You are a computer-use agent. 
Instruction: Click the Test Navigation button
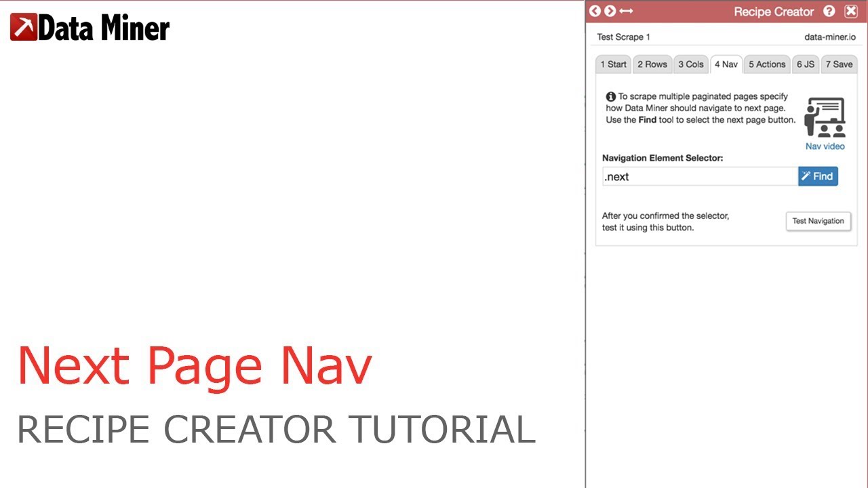point(818,221)
